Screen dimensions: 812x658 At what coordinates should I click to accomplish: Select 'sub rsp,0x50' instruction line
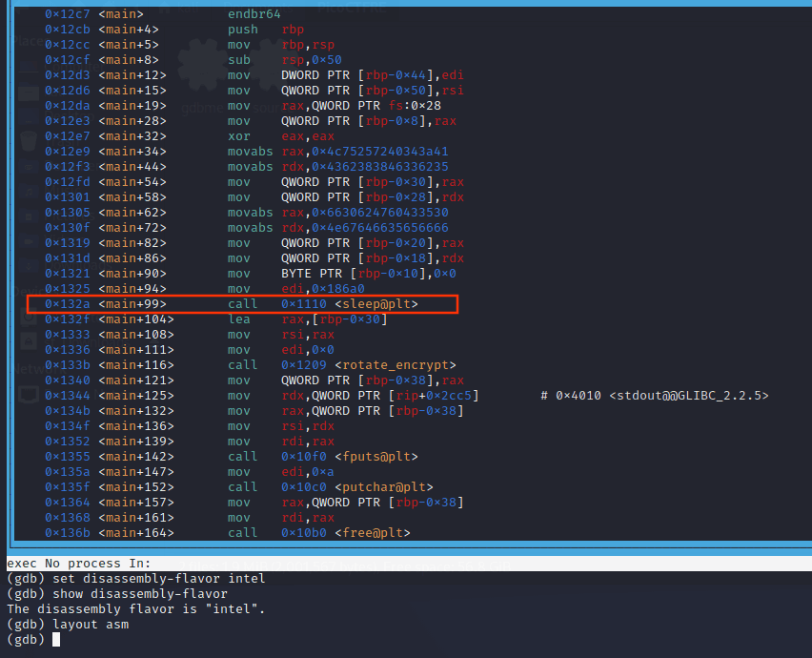point(193,60)
